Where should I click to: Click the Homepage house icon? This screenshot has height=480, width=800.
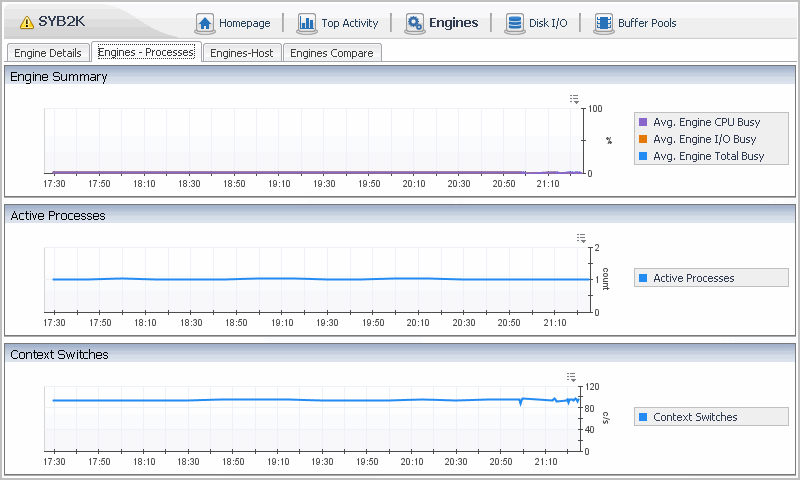205,23
